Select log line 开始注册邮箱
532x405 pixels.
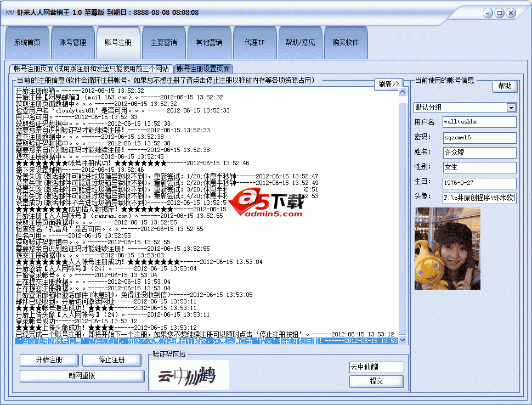click(80, 91)
